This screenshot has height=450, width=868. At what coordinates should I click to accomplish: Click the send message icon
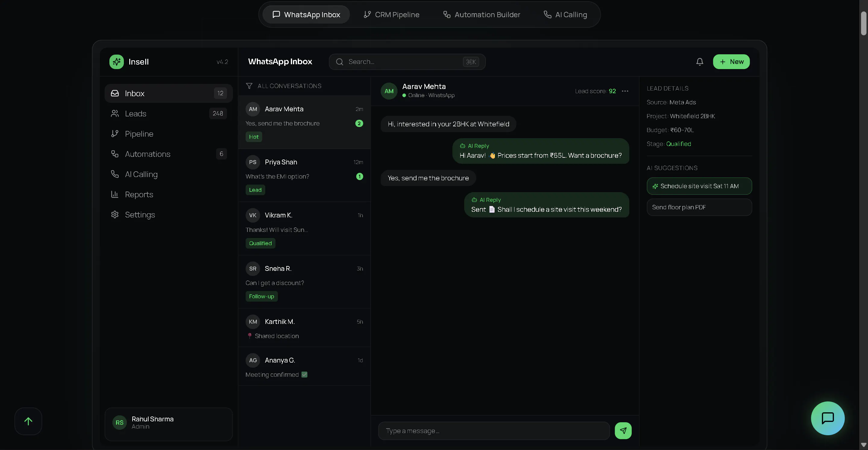[x=623, y=431]
